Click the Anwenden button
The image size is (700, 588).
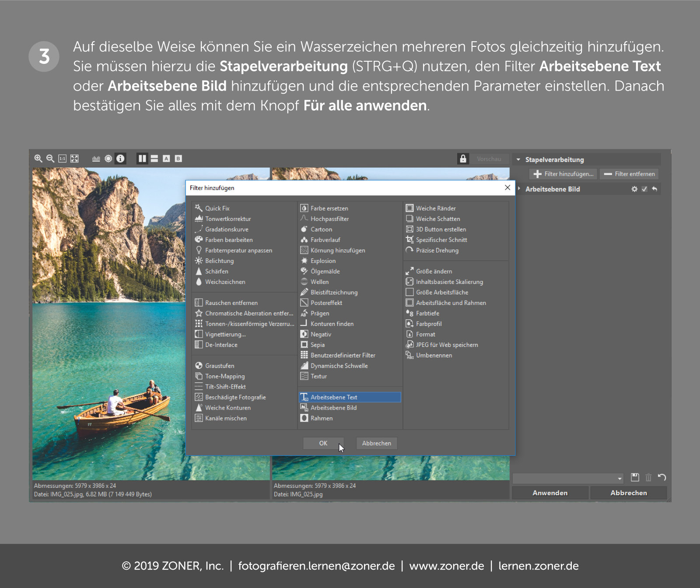[x=550, y=493]
